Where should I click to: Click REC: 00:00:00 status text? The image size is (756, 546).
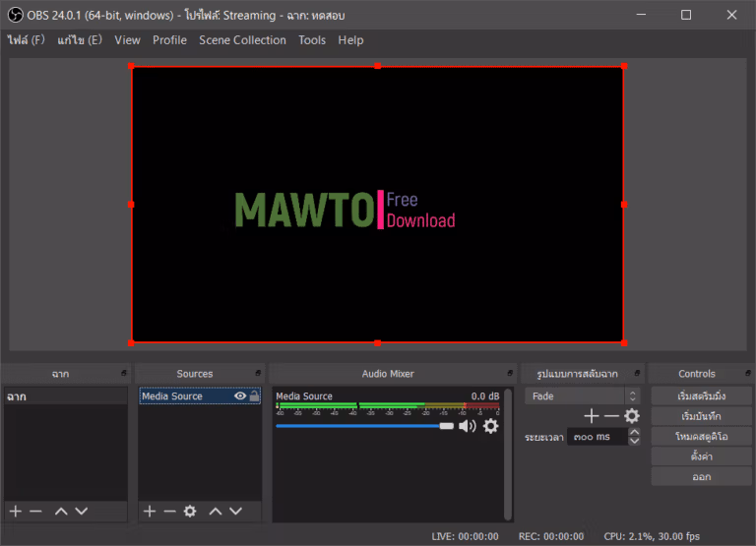pyautogui.click(x=551, y=536)
